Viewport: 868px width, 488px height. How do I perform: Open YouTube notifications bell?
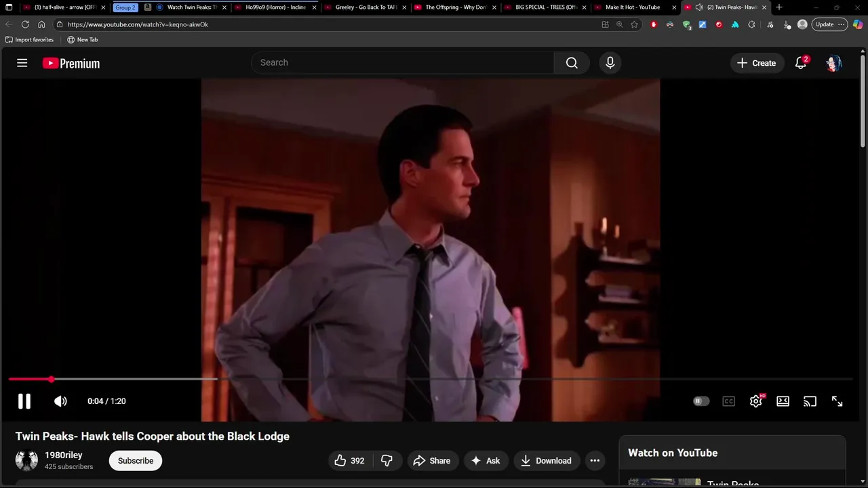click(x=801, y=63)
